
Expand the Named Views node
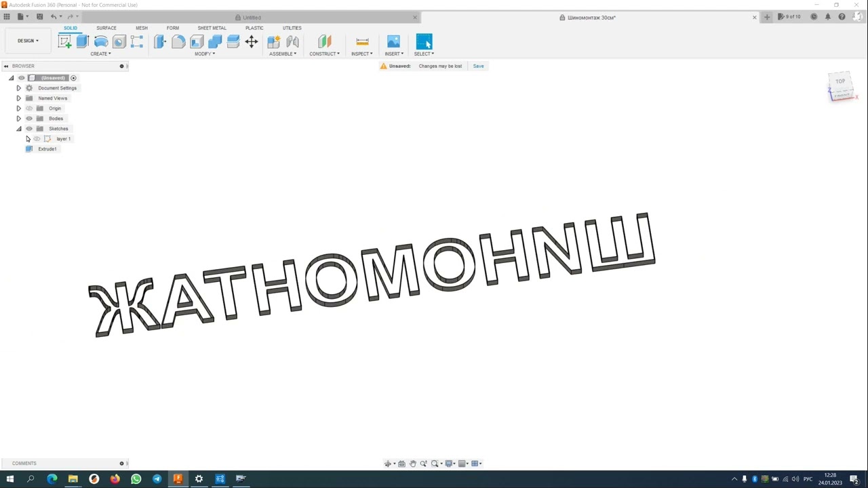click(x=18, y=98)
